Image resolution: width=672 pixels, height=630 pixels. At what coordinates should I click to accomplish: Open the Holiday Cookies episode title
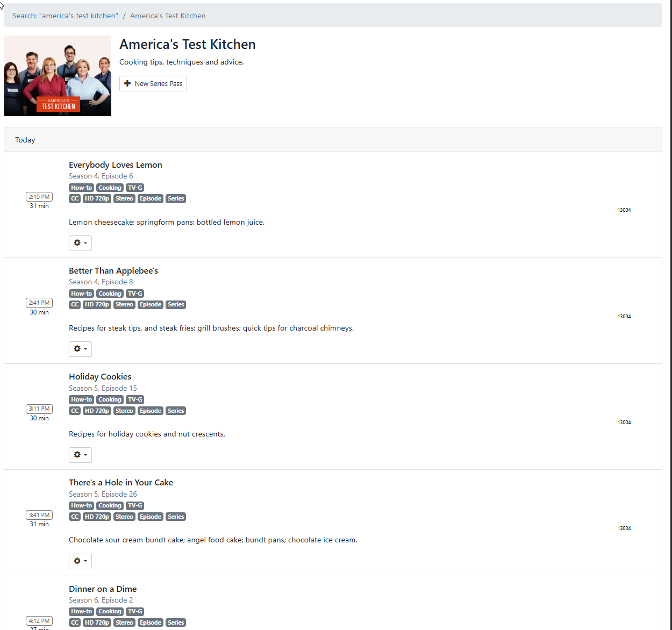click(100, 377)
